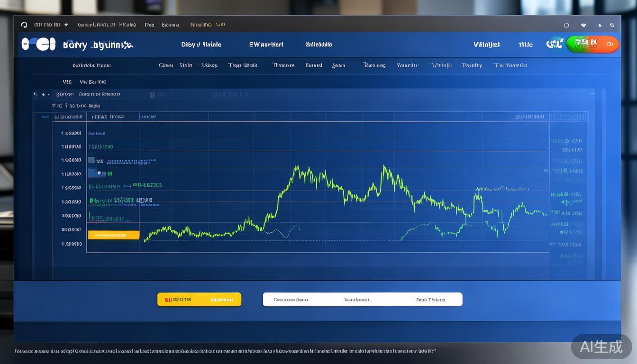Select the middle segment of the white bar
The width and height of the screenshot is (637, 364).
click(x=356, y=300)
